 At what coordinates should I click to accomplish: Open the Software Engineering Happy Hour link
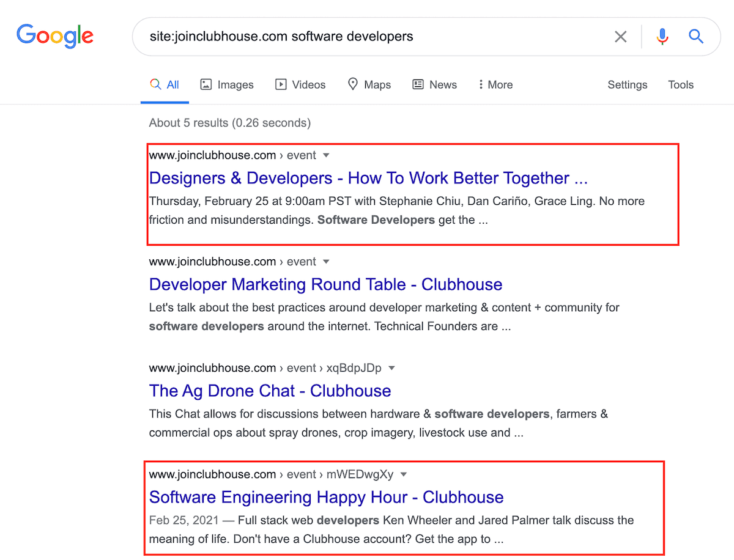coord(326,497)
